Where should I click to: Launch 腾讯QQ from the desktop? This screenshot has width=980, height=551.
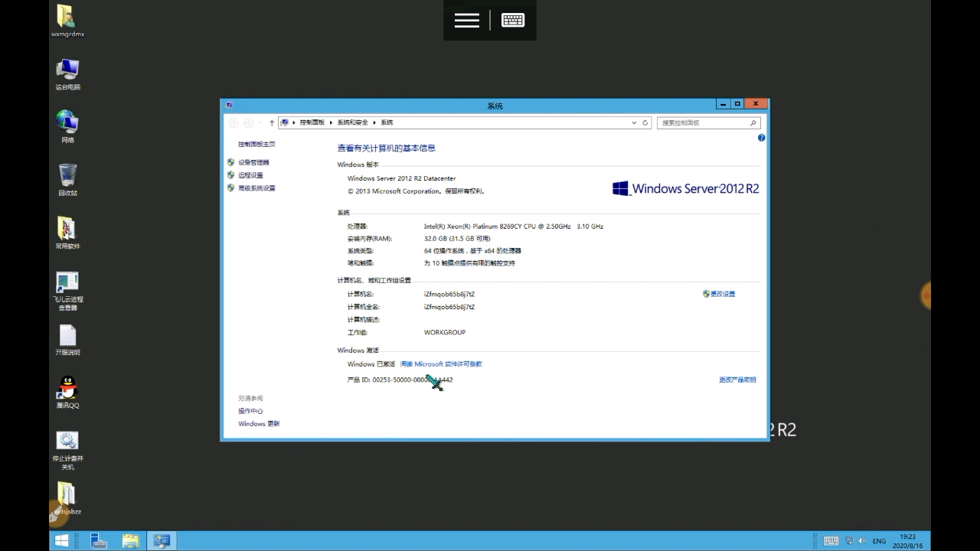[x=67, y=392]
